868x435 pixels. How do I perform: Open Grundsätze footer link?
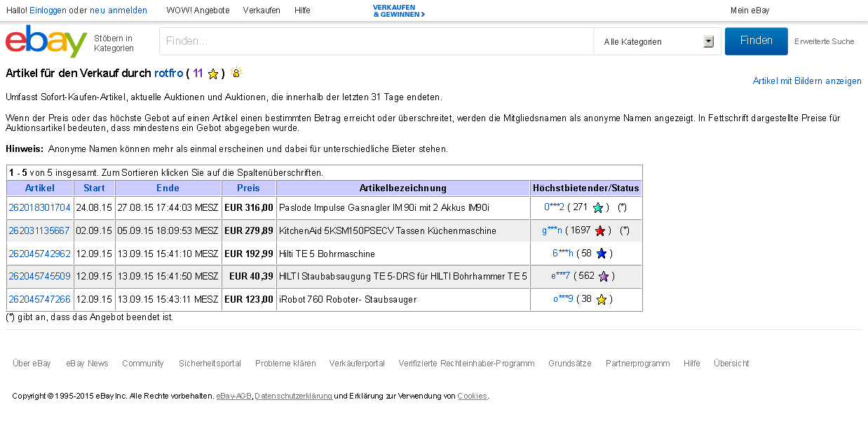570,364
